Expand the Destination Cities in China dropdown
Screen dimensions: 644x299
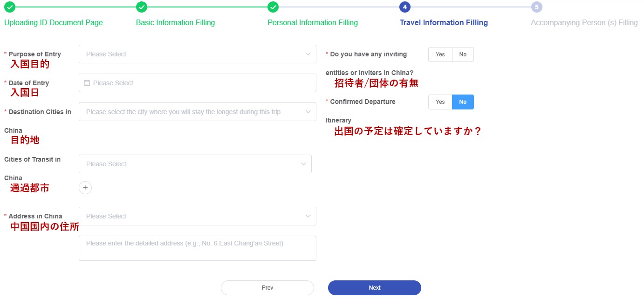[197, 112]
